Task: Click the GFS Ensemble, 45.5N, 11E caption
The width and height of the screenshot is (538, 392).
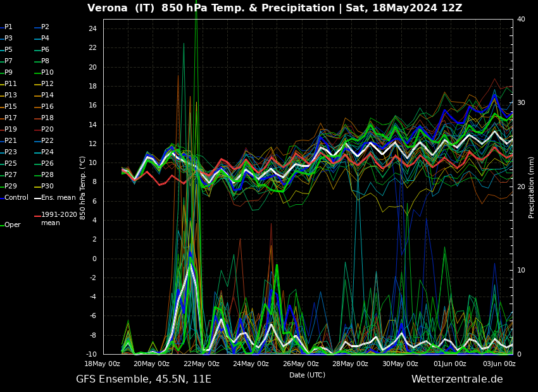Action: pos(144,379)
